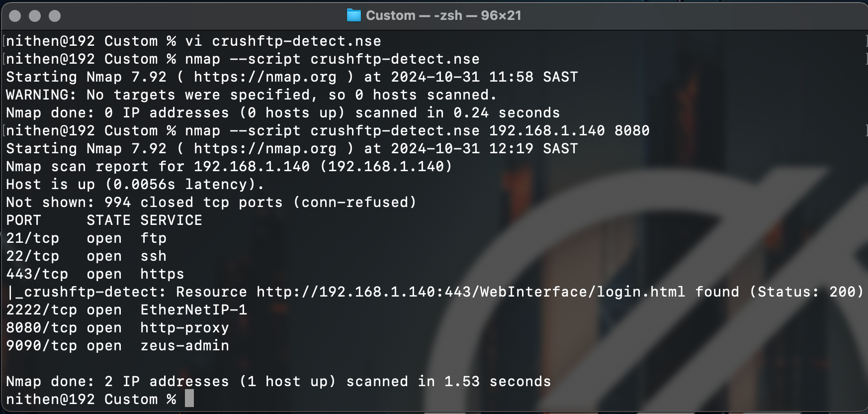Select the 21/tcp ftp port row
The width and height of the screenshot is (868, 414).
[86, 238]
